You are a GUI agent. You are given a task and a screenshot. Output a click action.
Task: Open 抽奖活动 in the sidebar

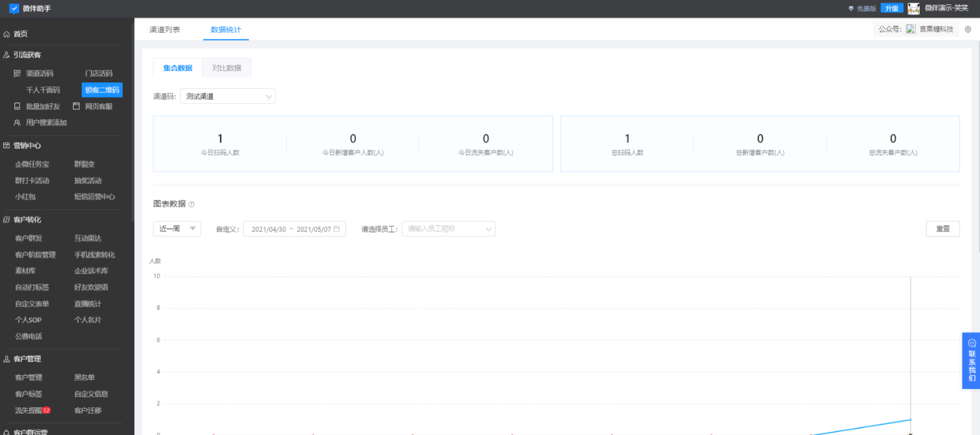(x=88, y=180)
